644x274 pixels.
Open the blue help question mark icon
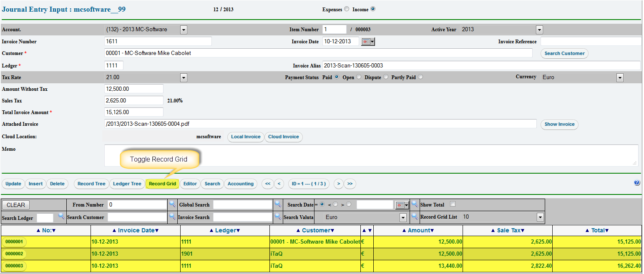(x=637, y=183)
